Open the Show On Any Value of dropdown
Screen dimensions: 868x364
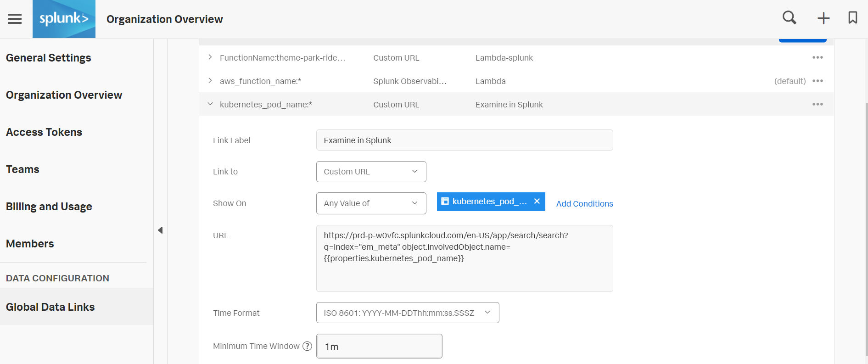click(x=371, y=203)
